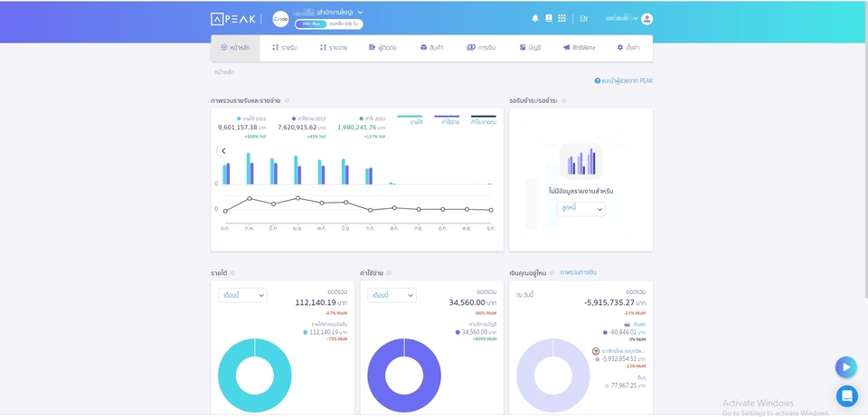
Task: Click the -5,915,735.27 บาท balance total
Action: [615, 303]
